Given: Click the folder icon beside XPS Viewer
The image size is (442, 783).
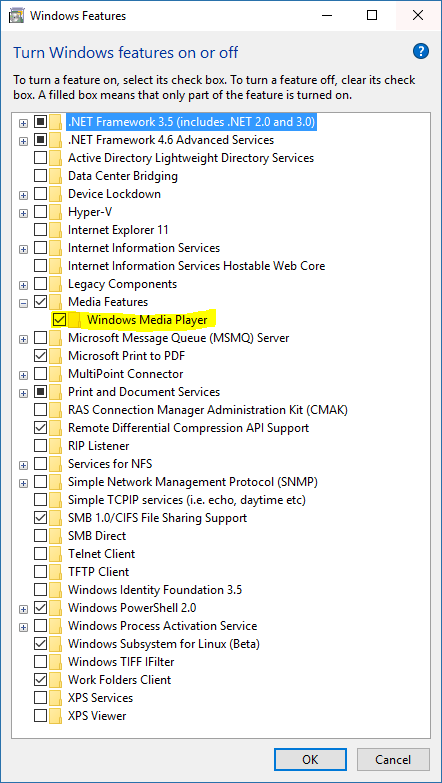Looking at the screenshot, I should coord(55,716).
